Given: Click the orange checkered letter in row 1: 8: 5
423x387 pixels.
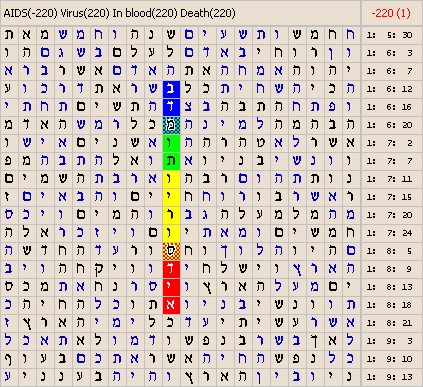Looking at the screenshot, I should (171, 251).
